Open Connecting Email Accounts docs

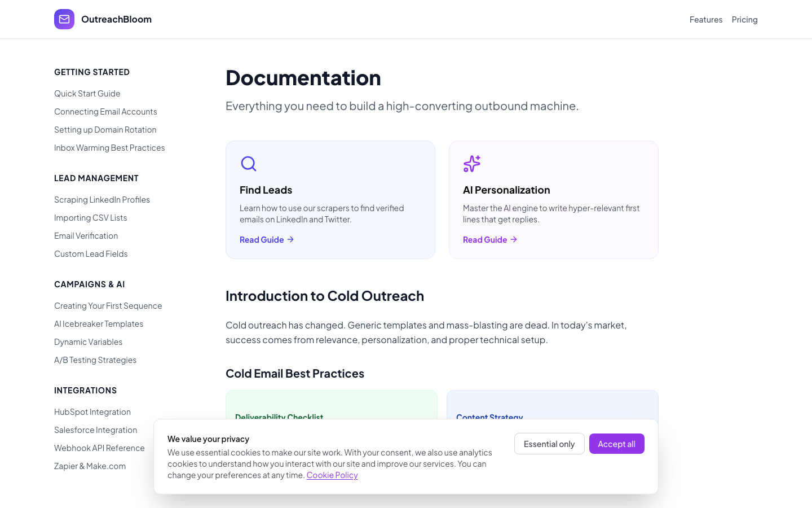point(105,111)
